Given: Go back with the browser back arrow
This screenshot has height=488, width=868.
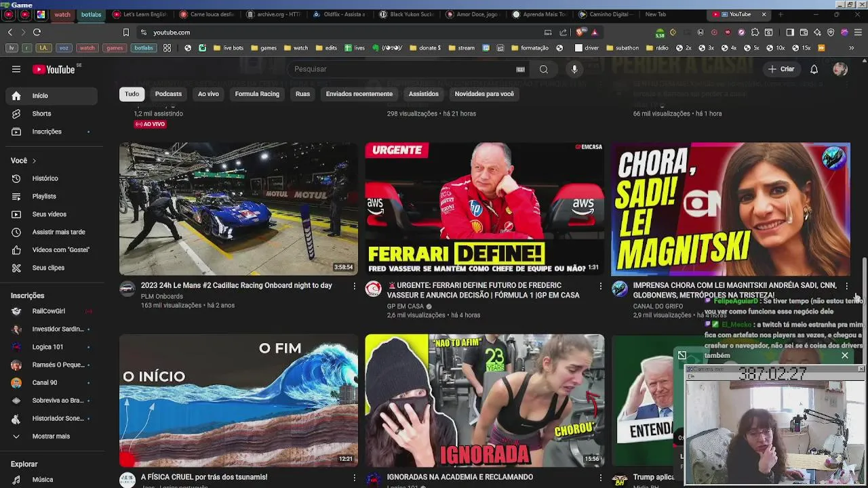Looking at the screenshot, I should click(9, 32).
